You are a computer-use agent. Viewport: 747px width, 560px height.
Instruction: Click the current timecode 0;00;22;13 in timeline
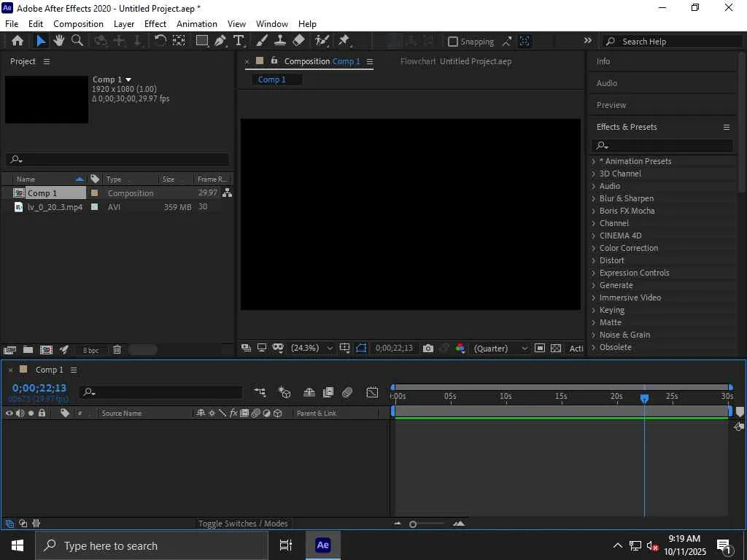click(39, 388)
